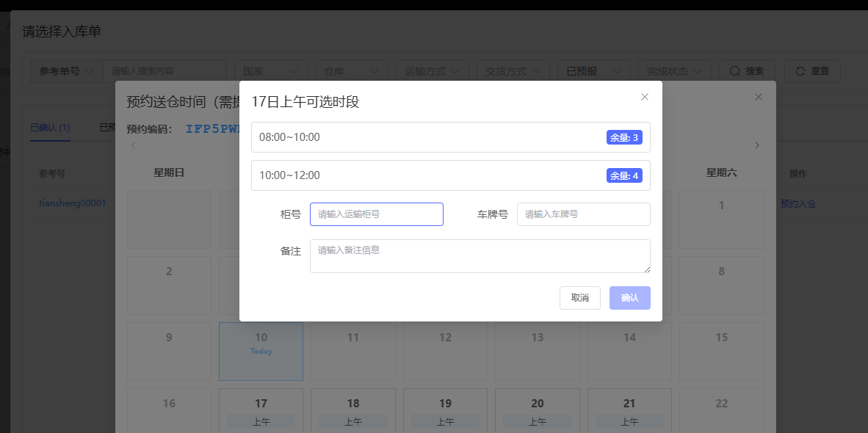Click the 余量: 3 badge
The width and height of the screenshot is (868, 433).
point(624,138)
